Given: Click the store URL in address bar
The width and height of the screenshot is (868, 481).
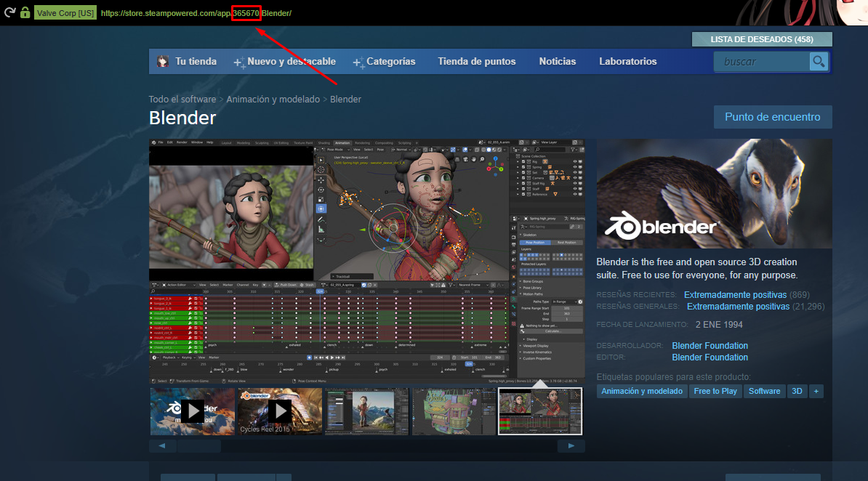Looking at the screenshot, I should 196,13.
